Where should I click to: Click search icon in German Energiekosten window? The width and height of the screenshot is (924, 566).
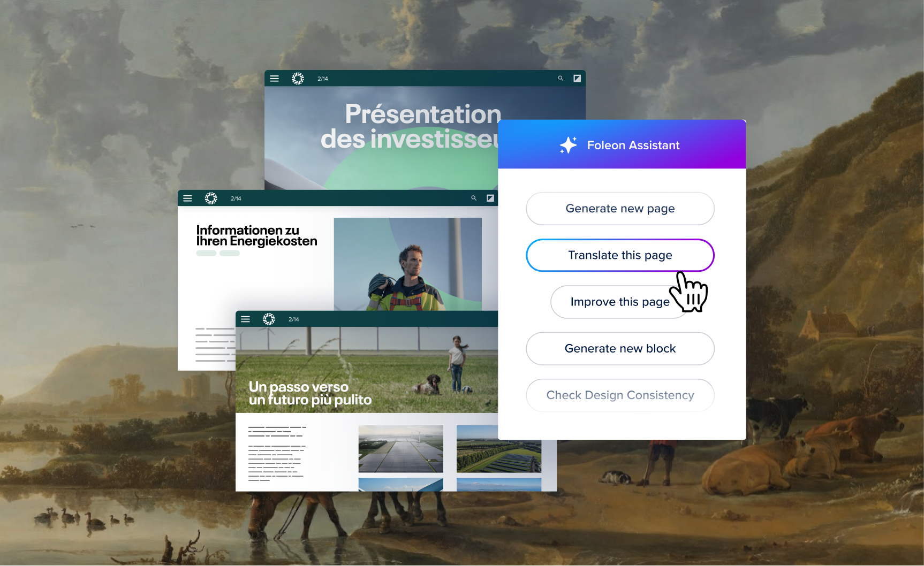click(x=474, y=198)
